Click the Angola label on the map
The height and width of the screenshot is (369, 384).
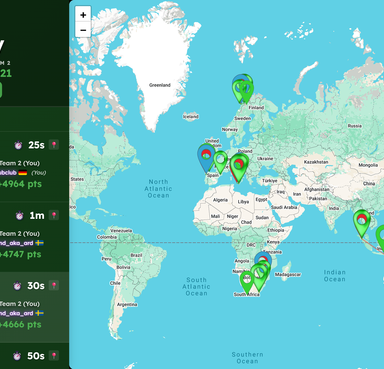[x=242, y=261]
